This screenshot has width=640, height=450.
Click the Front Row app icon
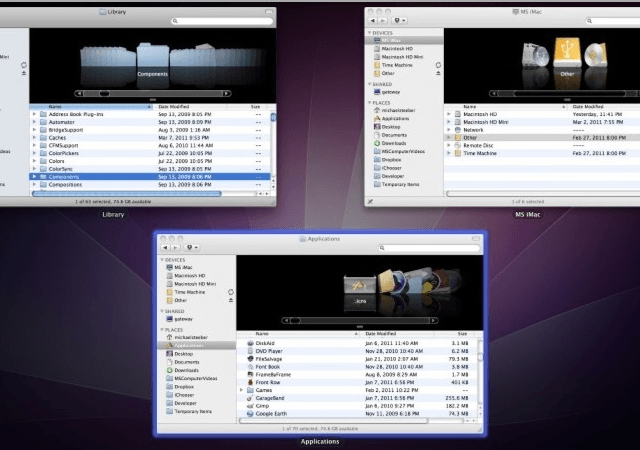(250, 382)
